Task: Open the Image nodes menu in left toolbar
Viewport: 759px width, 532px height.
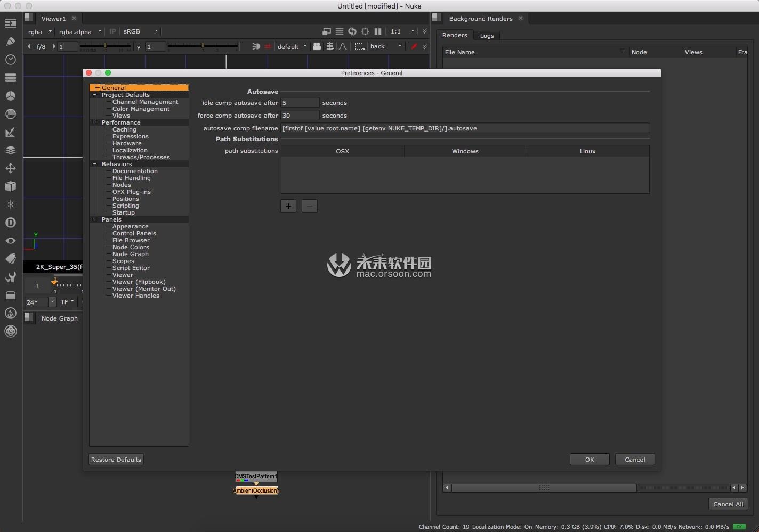Action: tap(10, 23)
